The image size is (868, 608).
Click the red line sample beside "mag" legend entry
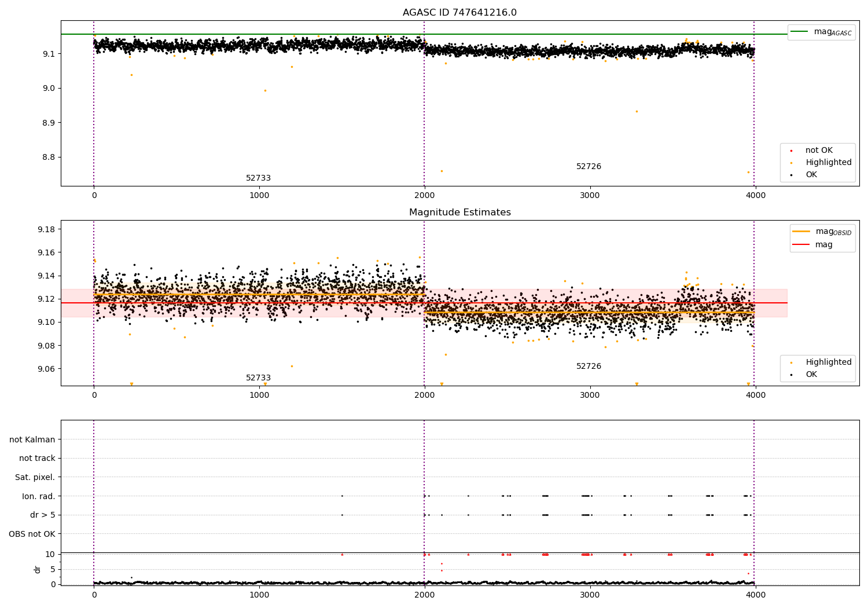pyautogui.click(x=801, y=244)
